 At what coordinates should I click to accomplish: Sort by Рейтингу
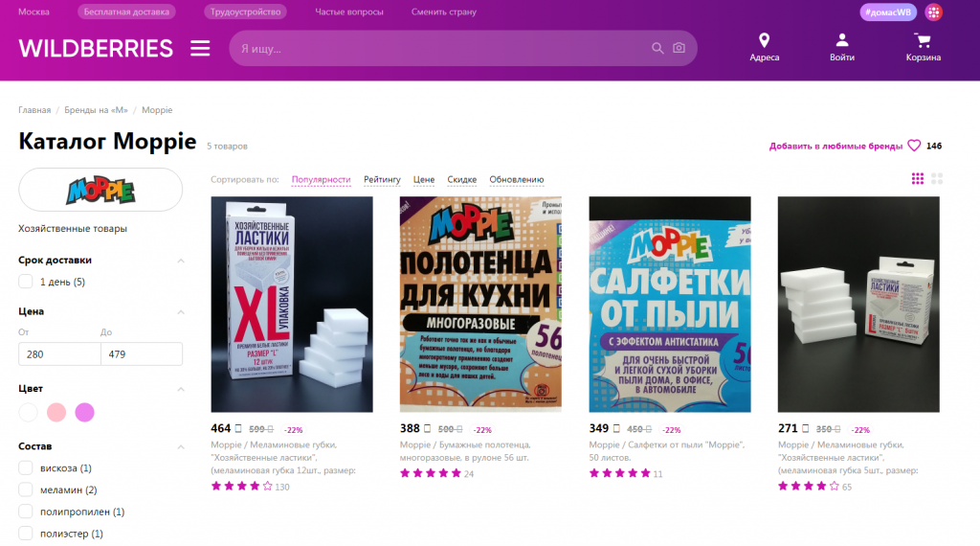click(x=382, y=179)
